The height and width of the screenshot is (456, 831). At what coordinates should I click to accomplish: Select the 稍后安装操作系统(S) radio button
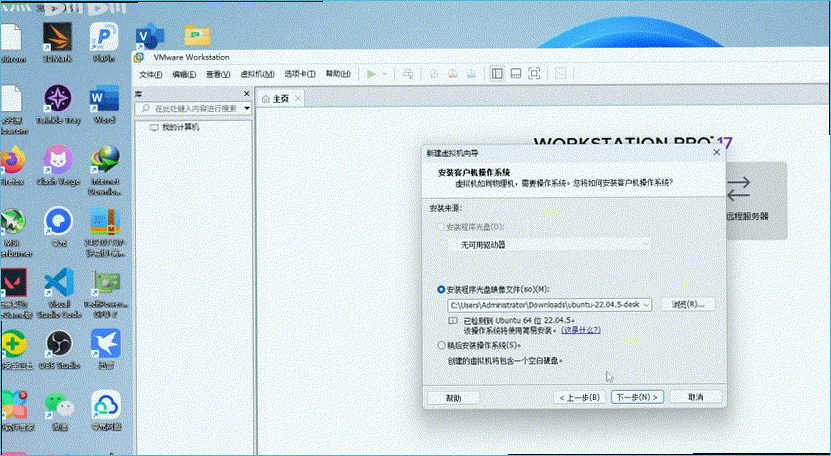(441, 345)
